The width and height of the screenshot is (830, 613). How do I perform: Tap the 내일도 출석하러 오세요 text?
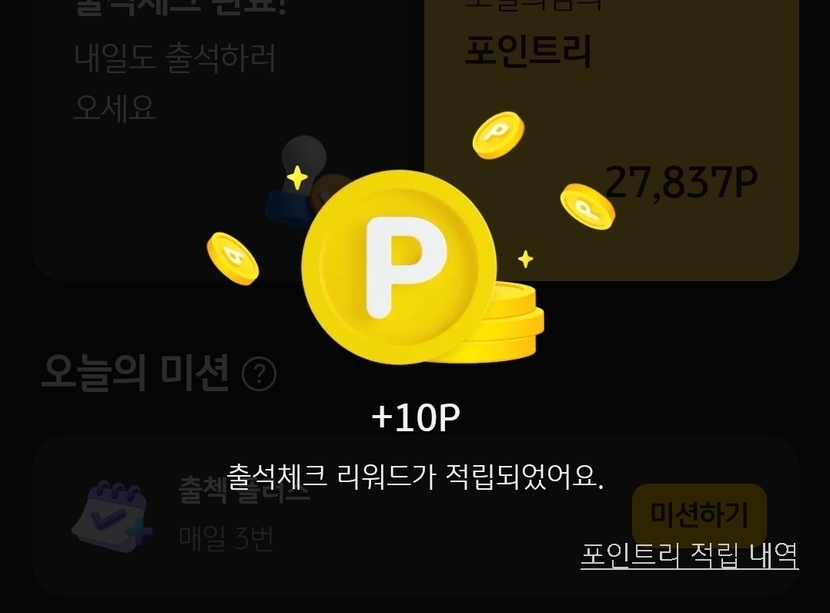click(x=175, y=82)
